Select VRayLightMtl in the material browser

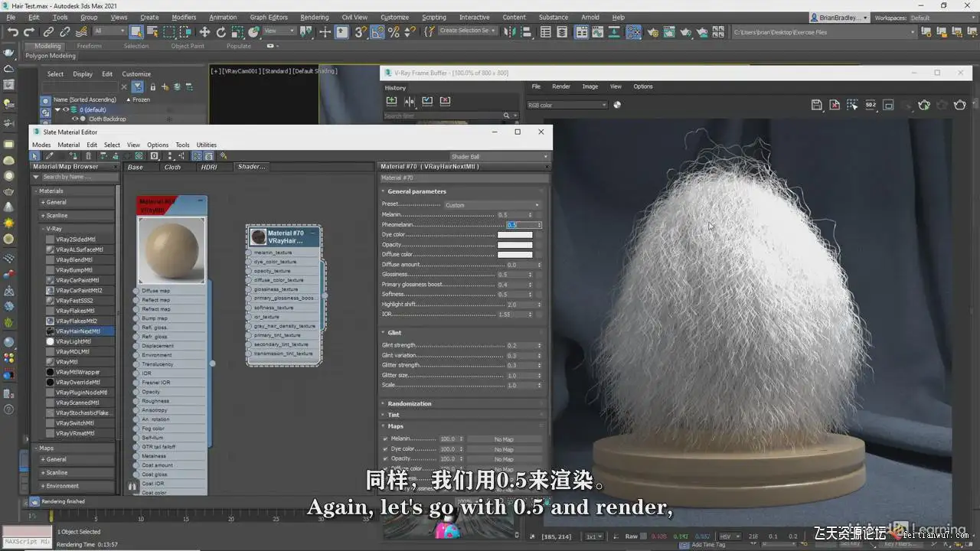(73, 341)
